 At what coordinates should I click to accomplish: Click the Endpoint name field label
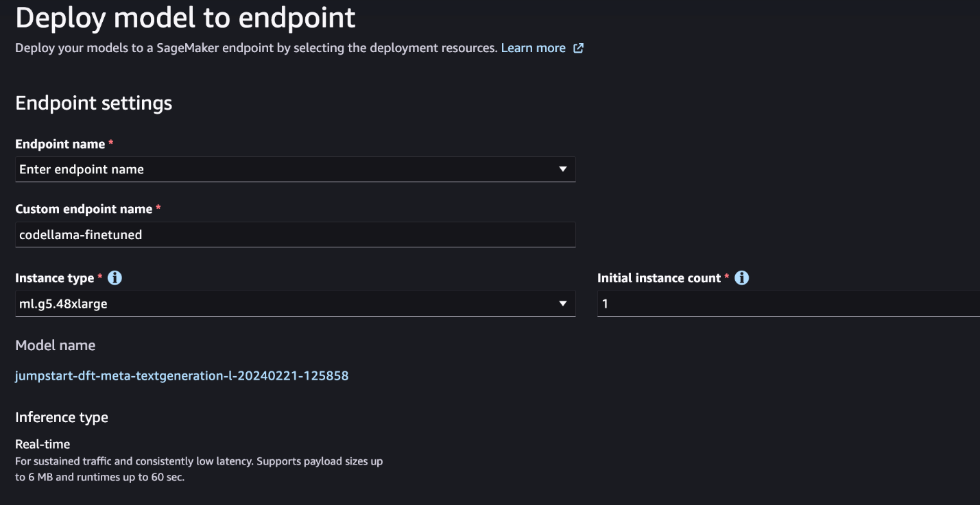60,144
